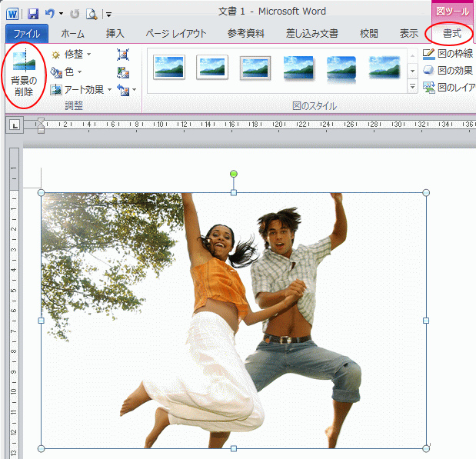Switch to the ホーム tab
476x459 pixels.
click(x=73, y=34)
